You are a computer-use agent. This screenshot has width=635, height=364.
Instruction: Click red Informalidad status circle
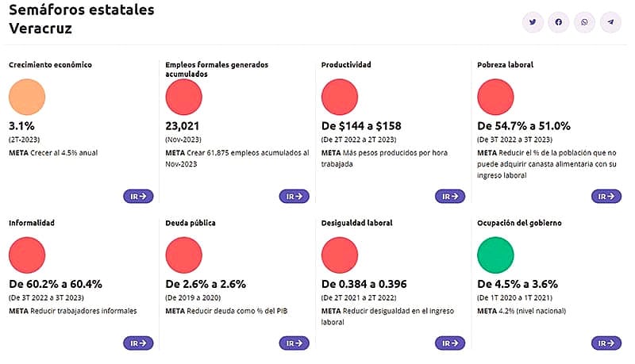coord(27,256)
